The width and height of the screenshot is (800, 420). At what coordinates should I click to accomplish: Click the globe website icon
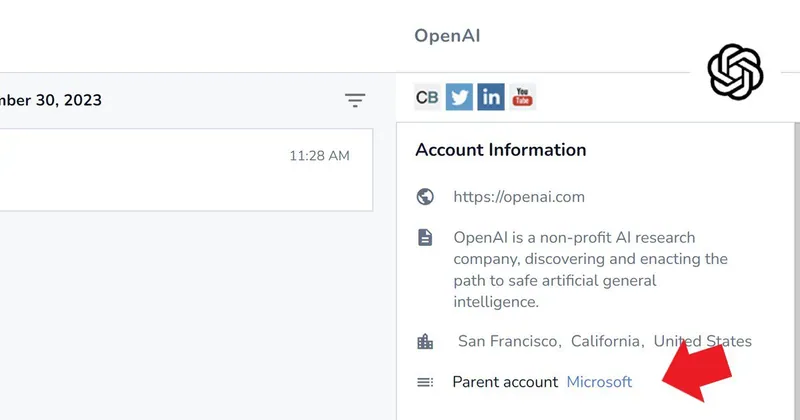(x=425, y=196)
